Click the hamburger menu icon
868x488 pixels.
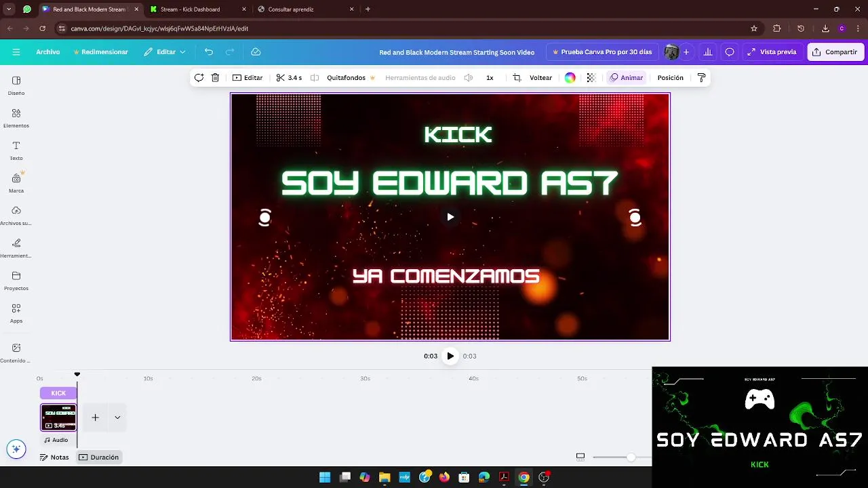click(16, 52)
